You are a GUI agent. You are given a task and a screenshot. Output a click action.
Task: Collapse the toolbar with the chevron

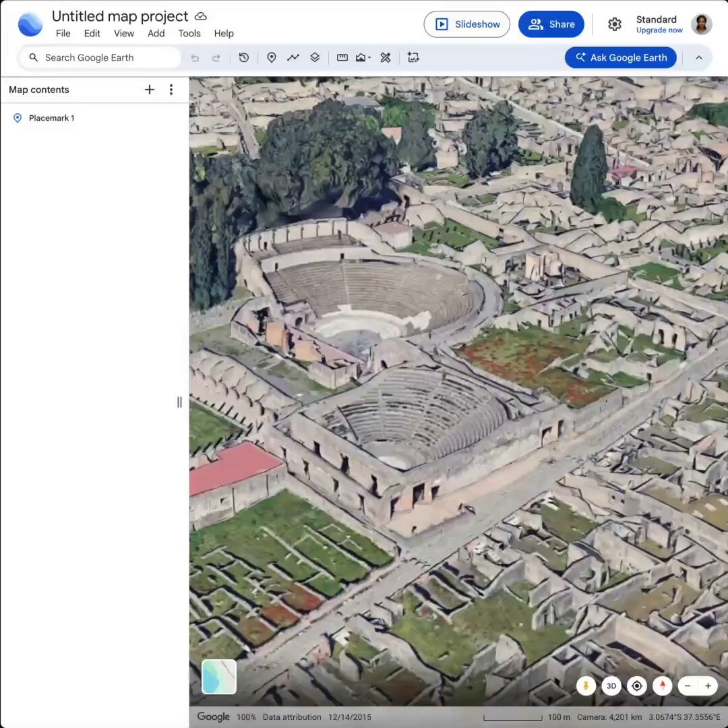coord(699,57)
